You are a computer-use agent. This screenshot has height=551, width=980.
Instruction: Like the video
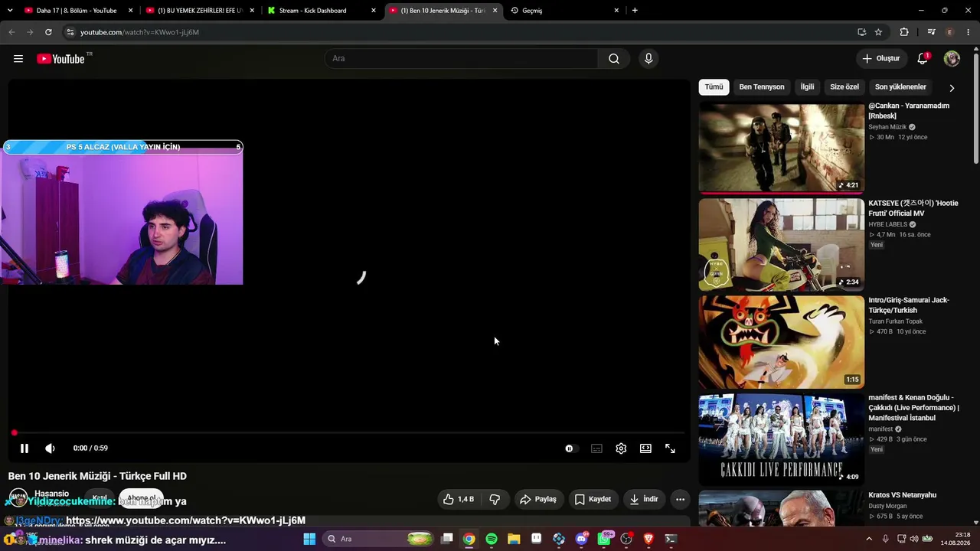[458, 499]
